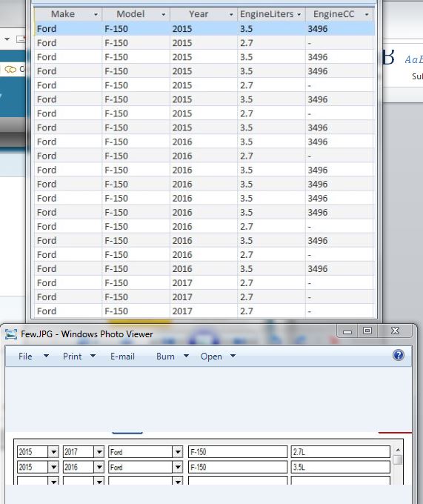Expand the File menu arrow

(x=46, y=356)
